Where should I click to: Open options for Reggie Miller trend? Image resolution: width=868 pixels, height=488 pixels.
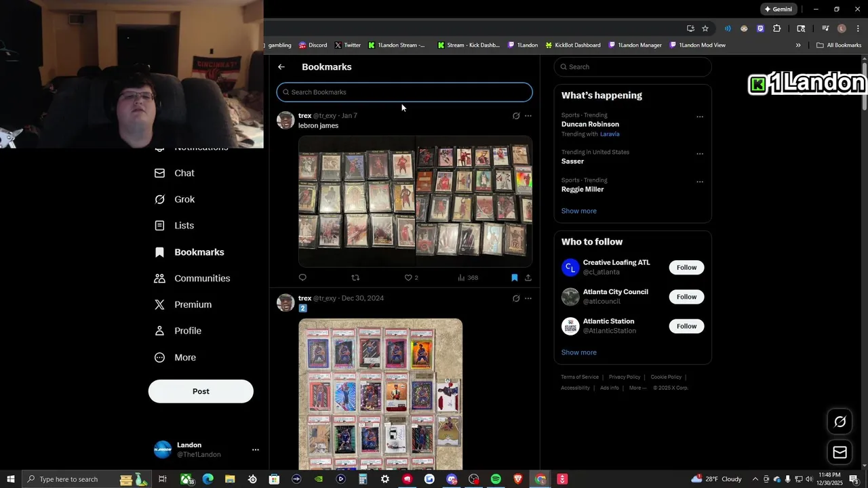coord(700,182)
